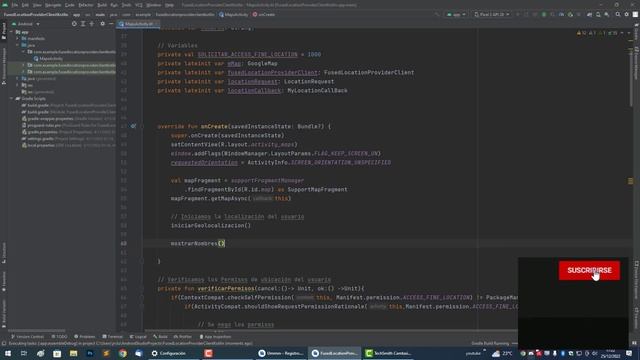
Task: Expand the java (generated) folder
Action: [x=18, y=78]
